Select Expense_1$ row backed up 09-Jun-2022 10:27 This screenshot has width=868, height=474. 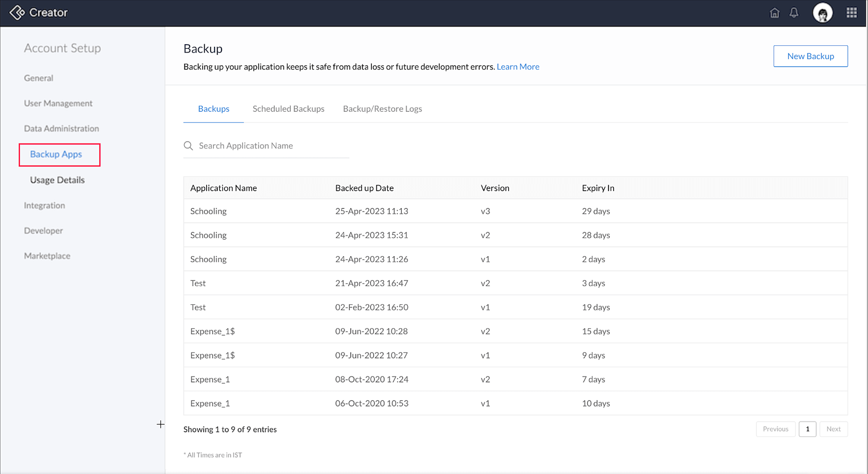coord(516,355)
